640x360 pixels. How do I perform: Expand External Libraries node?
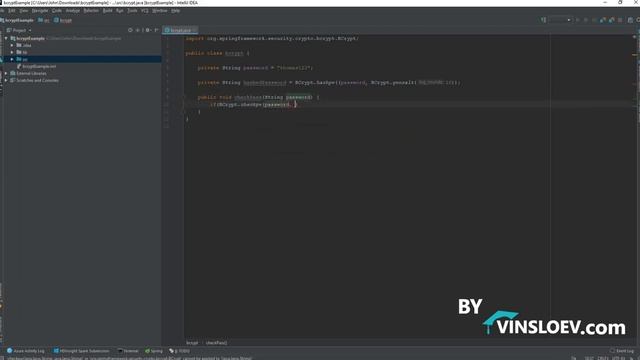pos(6,73)
